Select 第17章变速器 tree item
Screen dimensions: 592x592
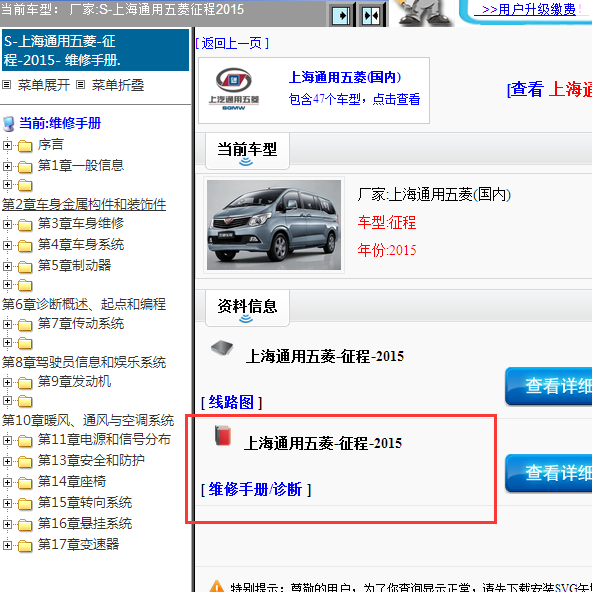click(x=78, y=544)
